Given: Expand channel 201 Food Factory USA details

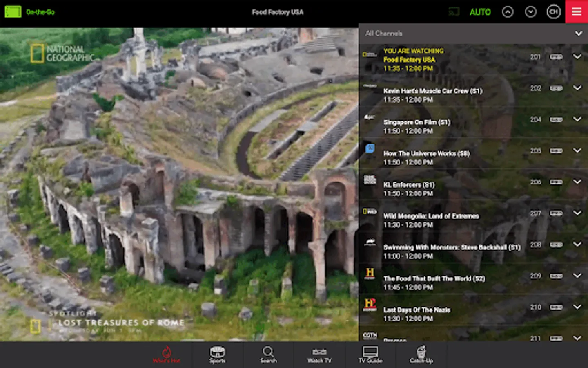Looking at the screenshot, I should (577, 57).
